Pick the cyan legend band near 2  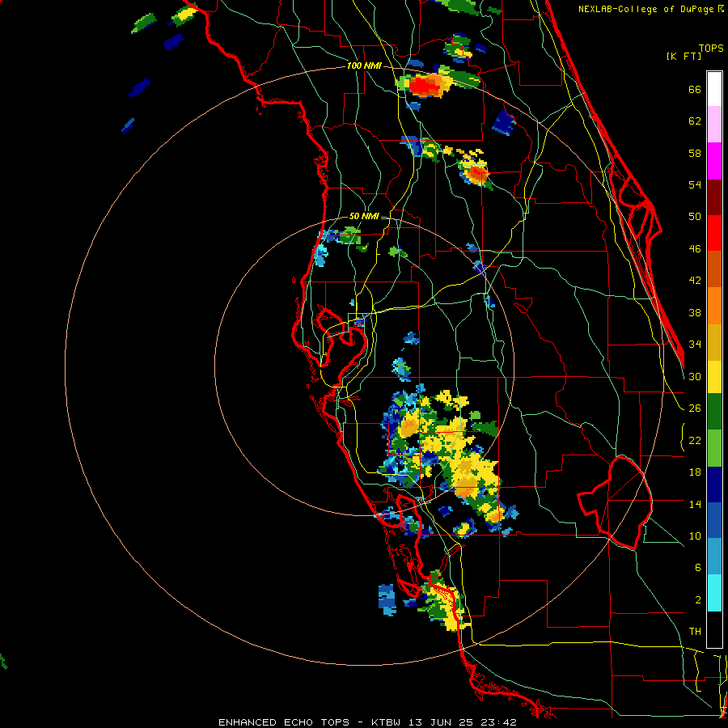point(714,594)
